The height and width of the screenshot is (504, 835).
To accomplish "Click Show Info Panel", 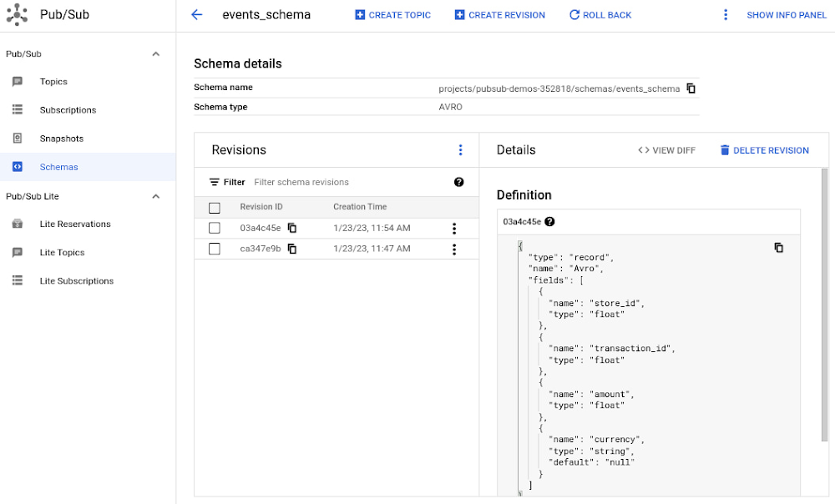I will pyautogui.click(x=787, y=15).
